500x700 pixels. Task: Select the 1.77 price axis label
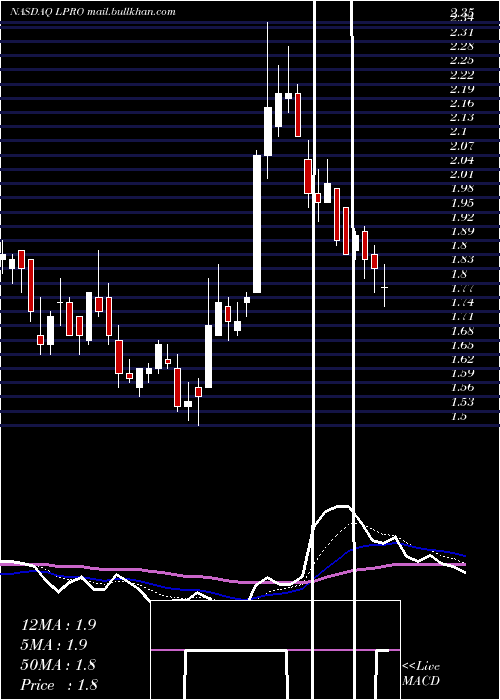(462, 288)
